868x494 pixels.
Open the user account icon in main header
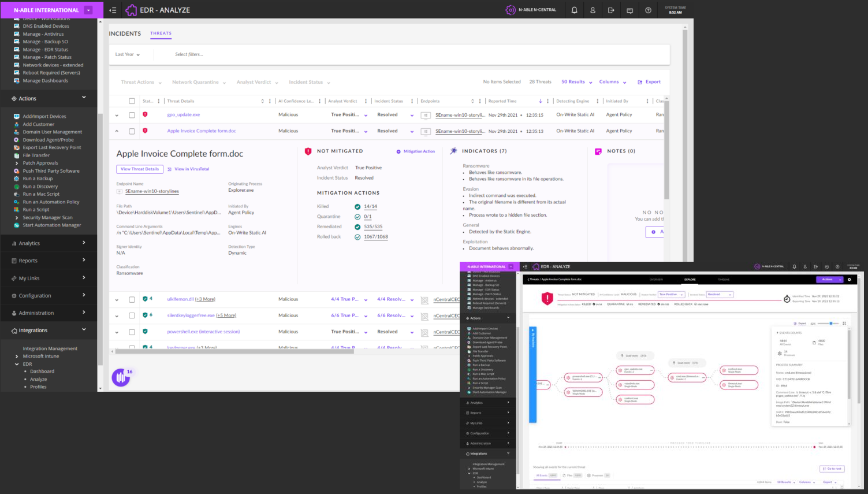point(593,10)
